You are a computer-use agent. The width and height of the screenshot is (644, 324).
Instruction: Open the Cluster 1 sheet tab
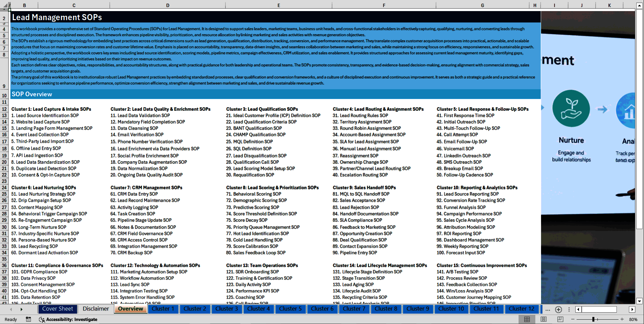[x=163, y=309]
